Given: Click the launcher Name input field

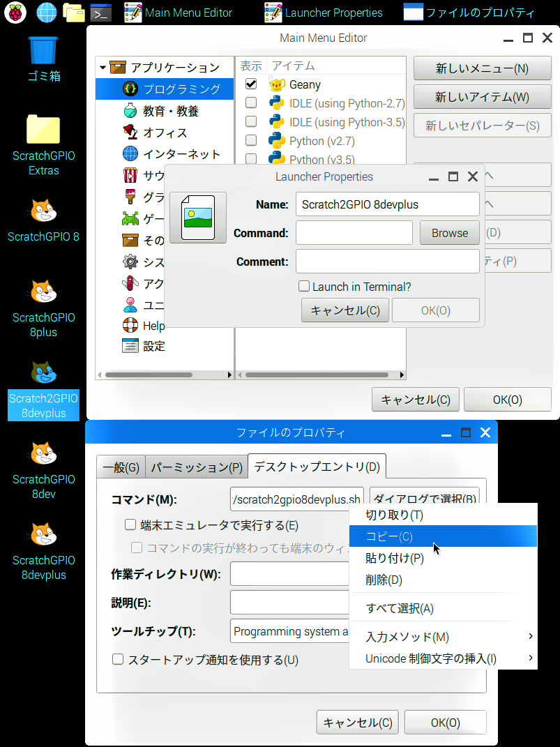Looking at the screenshot, I should coord(388,204).
